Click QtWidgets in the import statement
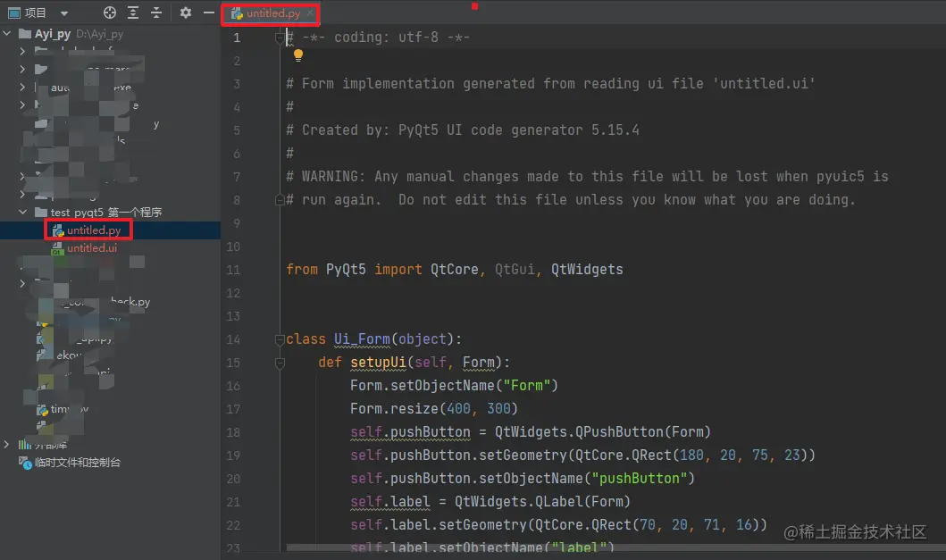This screenshot has height=560, width=946. point(587,270)
